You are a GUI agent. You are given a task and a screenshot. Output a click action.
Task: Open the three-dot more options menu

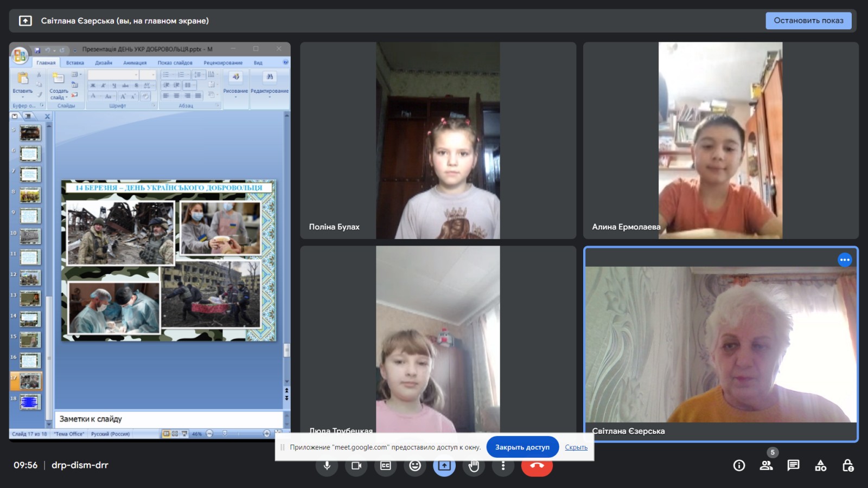pyautogui.click(x=503, y=466)
